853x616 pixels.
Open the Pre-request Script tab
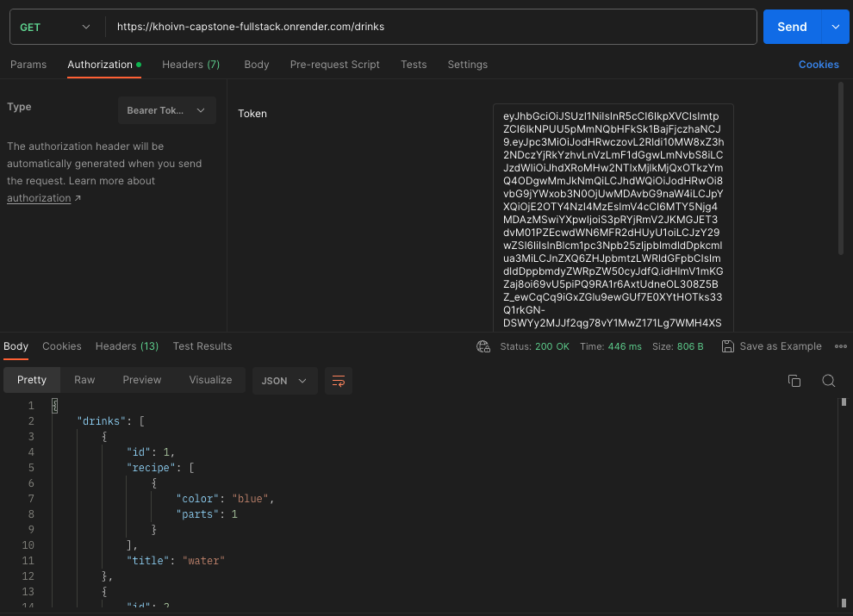click(x=334, y=65)
